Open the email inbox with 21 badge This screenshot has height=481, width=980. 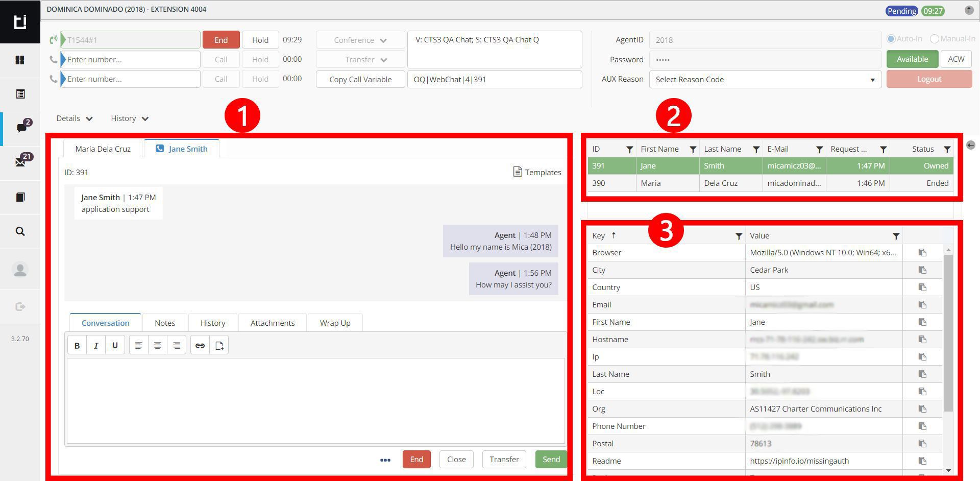coord(21,162)
